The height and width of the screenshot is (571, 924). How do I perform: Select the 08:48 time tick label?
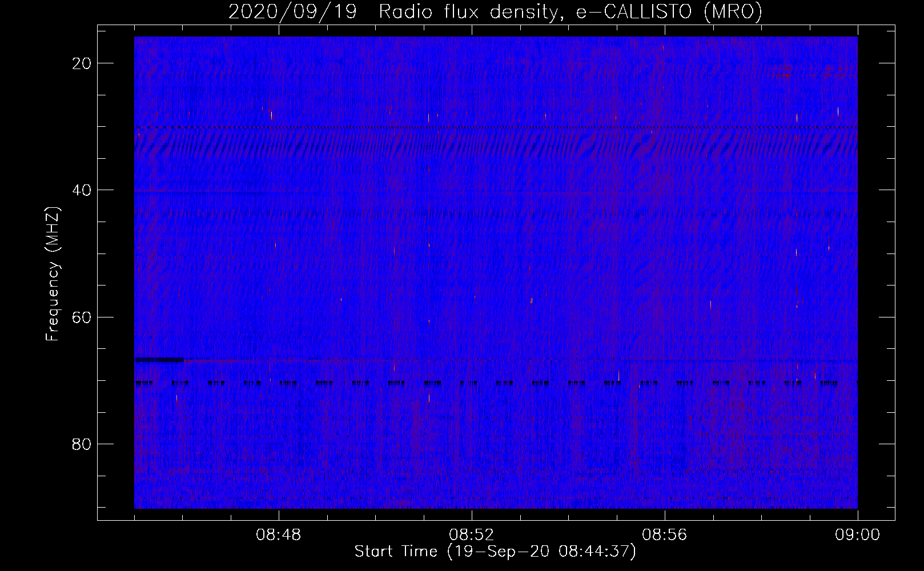point(279,535)
